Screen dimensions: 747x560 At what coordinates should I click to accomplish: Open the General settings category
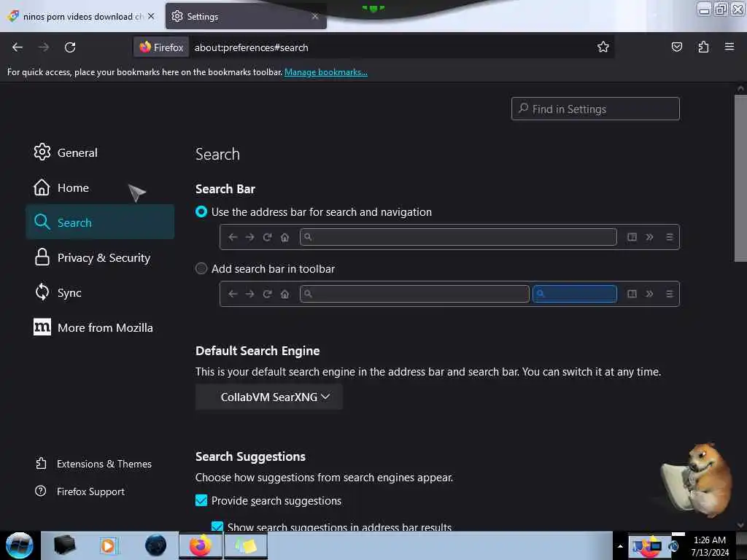[x=100, y=152]
